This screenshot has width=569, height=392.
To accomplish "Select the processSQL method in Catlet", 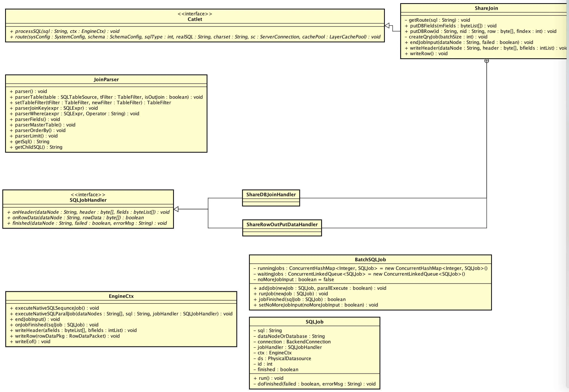I will click(65, 31).
